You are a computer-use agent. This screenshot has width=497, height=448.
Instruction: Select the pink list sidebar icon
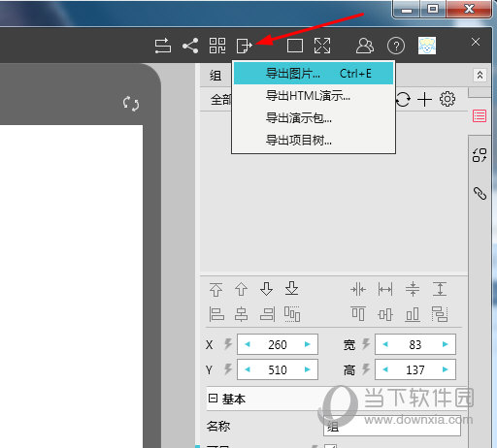pyautogui.click(x=480, y=115)
